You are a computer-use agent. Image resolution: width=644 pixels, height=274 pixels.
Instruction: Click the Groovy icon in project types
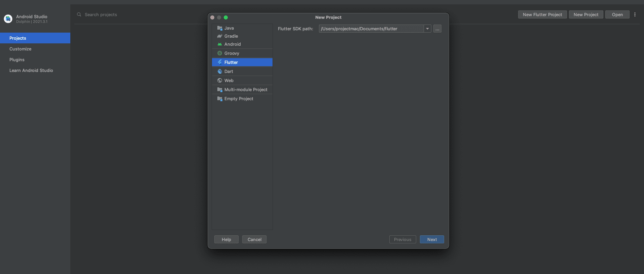click(220, 53)
